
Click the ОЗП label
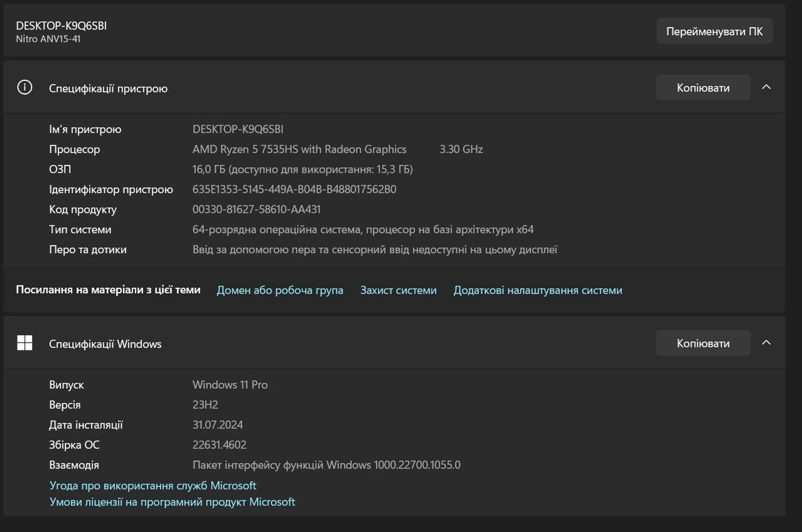tap(60, 170)
